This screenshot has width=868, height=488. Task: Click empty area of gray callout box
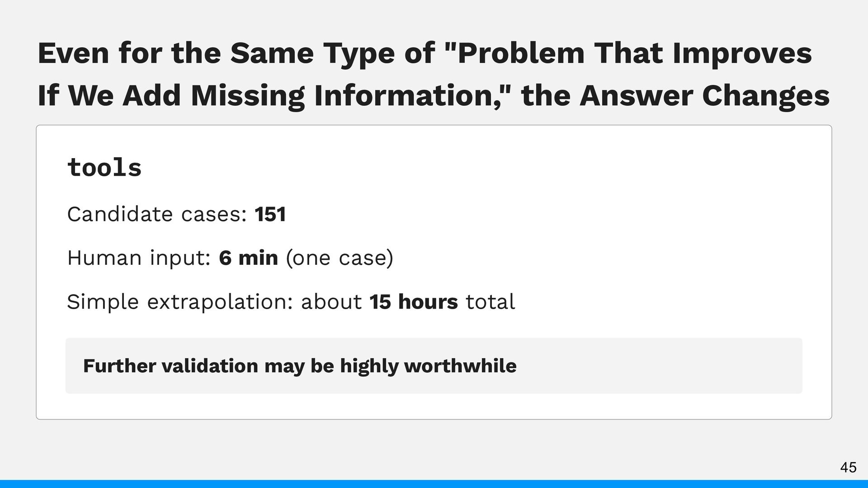(x=660, y=366)
